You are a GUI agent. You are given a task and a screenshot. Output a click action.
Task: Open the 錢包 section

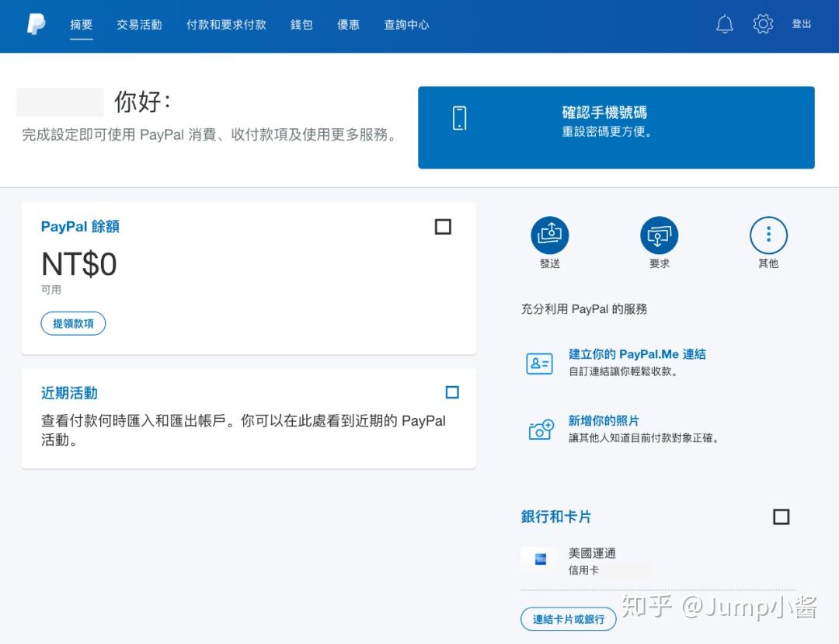click(x=301, y=24)
